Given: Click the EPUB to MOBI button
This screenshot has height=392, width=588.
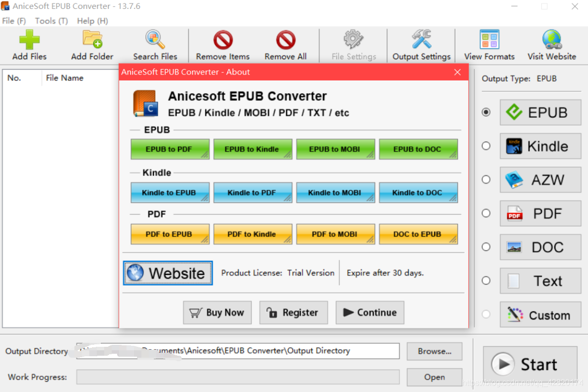Looking at the screenshot, I should [x=335, y=149].
